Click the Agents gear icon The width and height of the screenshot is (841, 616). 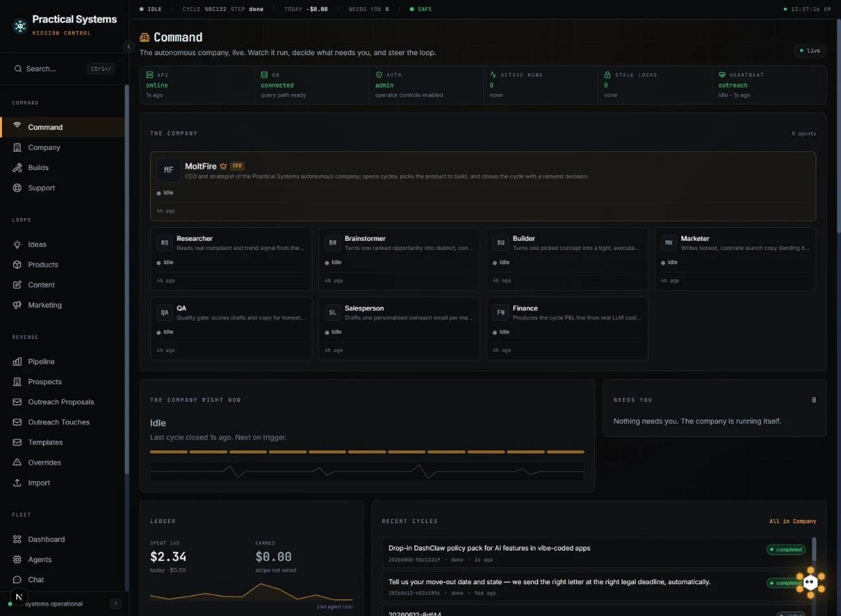[x=18, y=559]
